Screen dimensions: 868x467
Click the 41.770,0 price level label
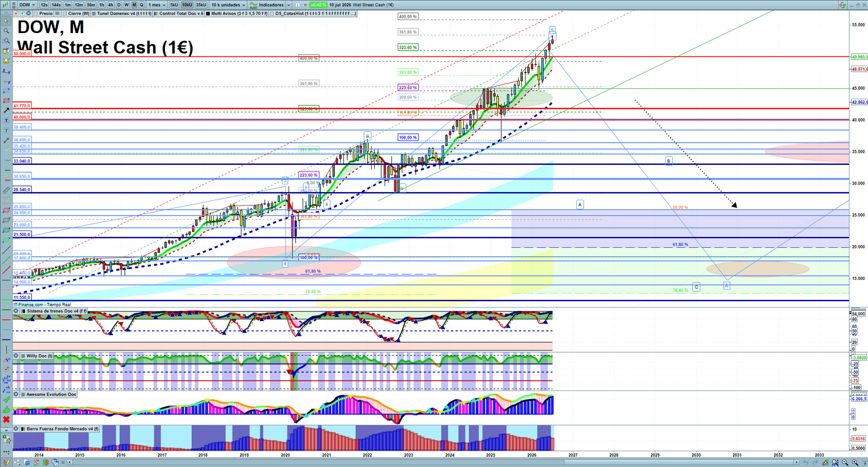[x=22, y=106]
